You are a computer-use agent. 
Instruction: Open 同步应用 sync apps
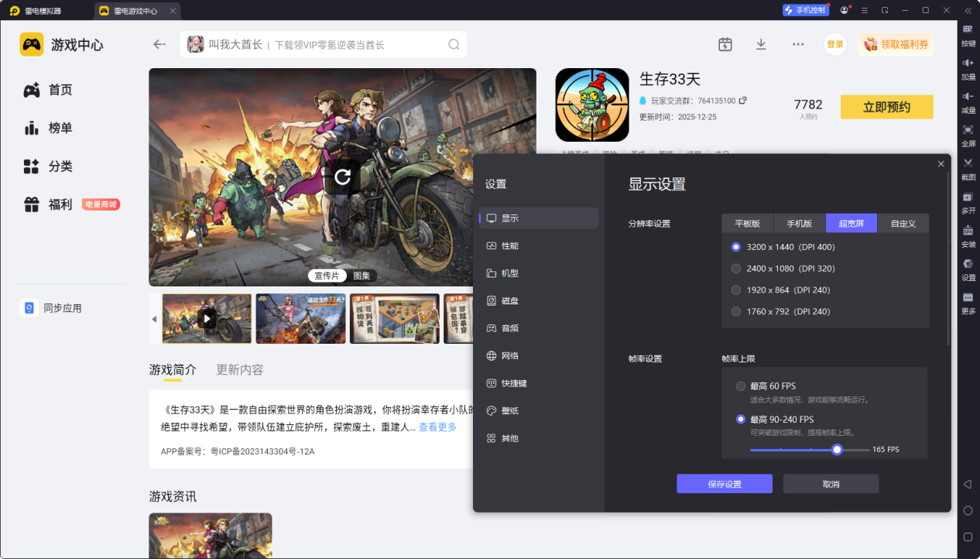(x=52, y=308)
